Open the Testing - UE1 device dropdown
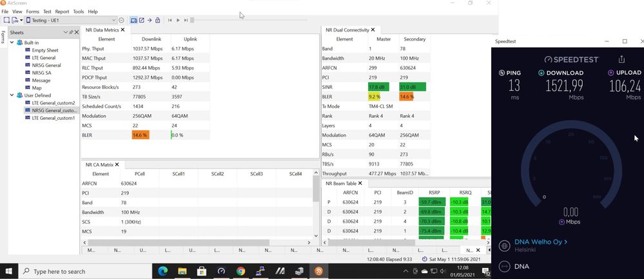This screenshot has width=644, height=279. (71, 20)
